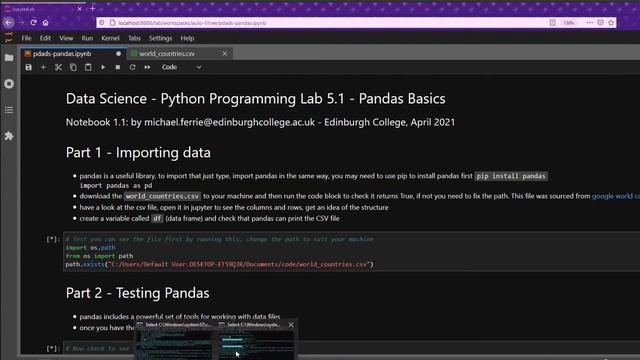Open the Edit menu

pos(45,38)
